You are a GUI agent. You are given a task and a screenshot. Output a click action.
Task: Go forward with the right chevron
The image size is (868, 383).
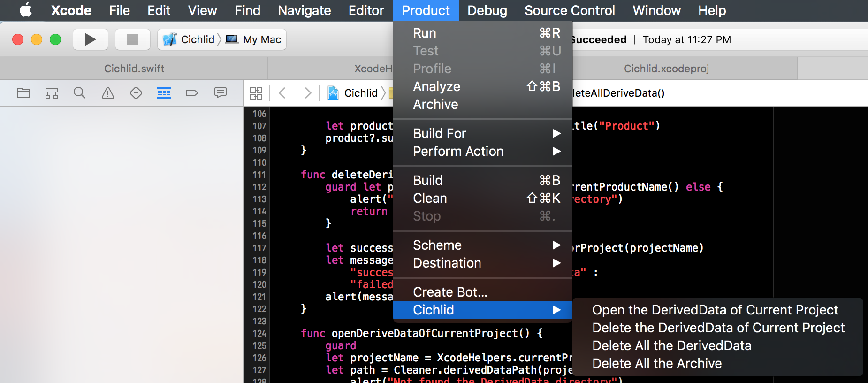click(x=308, y=93)
